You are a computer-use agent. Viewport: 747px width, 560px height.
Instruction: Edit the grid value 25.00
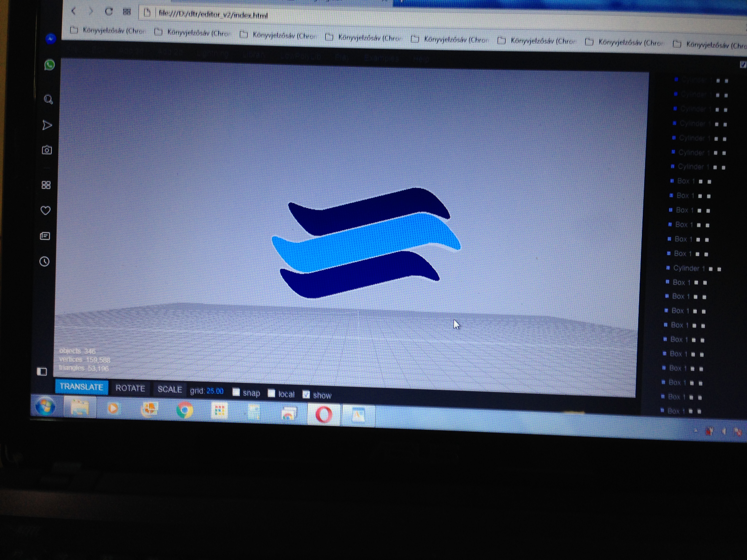point(215,391)
